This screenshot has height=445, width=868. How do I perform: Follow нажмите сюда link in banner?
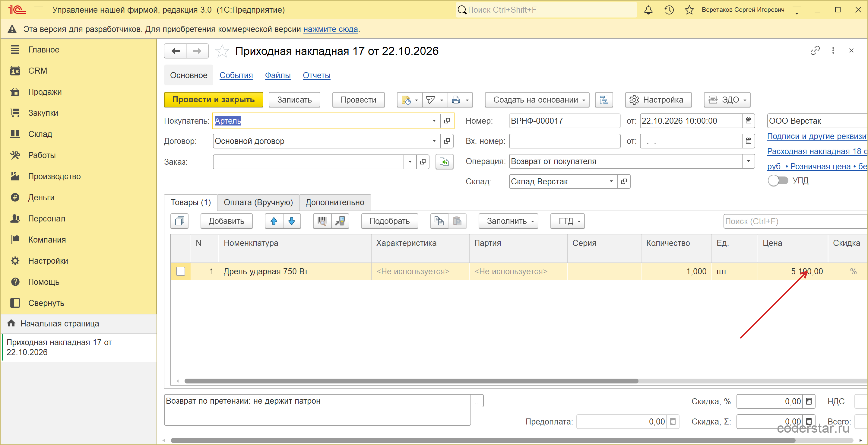[330, 29]
